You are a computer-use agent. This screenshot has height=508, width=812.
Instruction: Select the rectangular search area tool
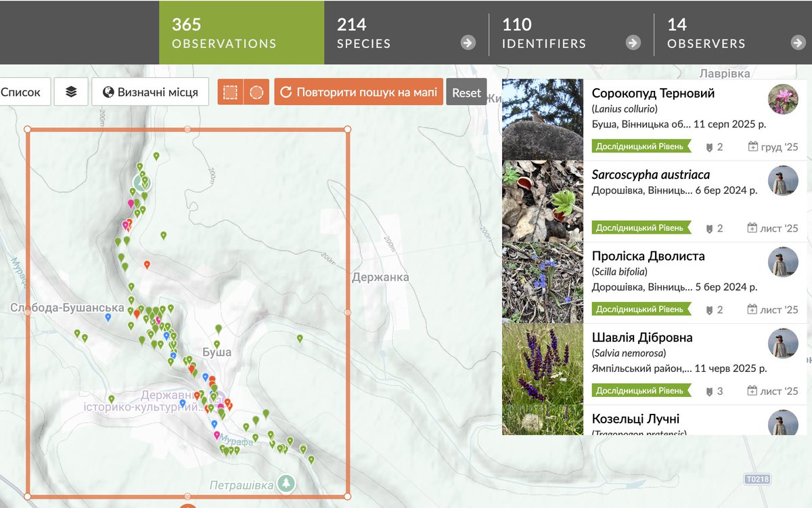click(x=229, y=91)
